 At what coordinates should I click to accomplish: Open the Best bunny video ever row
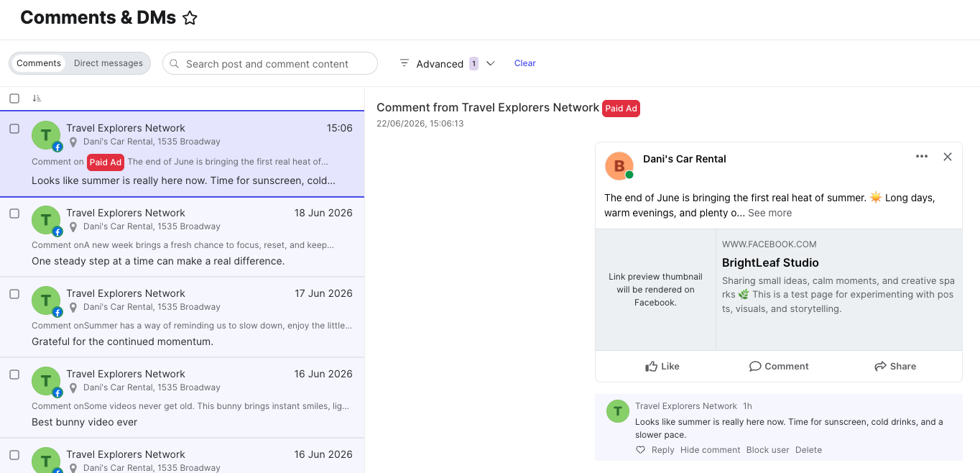[x=182, y=398]
